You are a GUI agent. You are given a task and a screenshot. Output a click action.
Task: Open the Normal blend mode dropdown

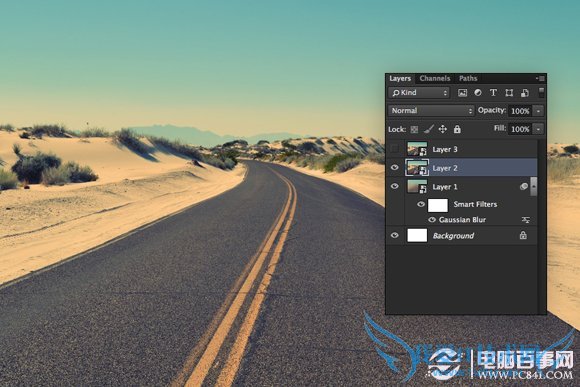click(x=431, y=111)
